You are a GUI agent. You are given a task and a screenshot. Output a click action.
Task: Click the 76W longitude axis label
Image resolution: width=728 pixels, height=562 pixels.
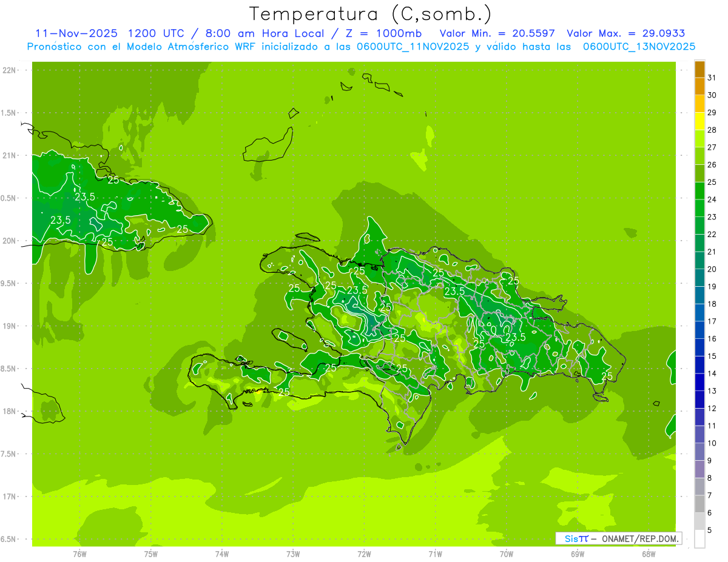pyautogui.click(x=79, y=554)
